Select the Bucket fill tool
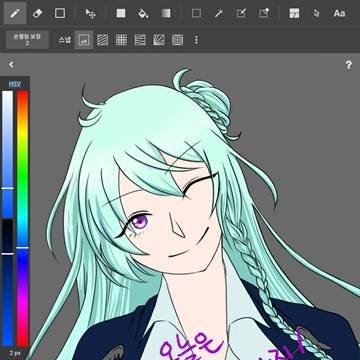 [143, 13]
